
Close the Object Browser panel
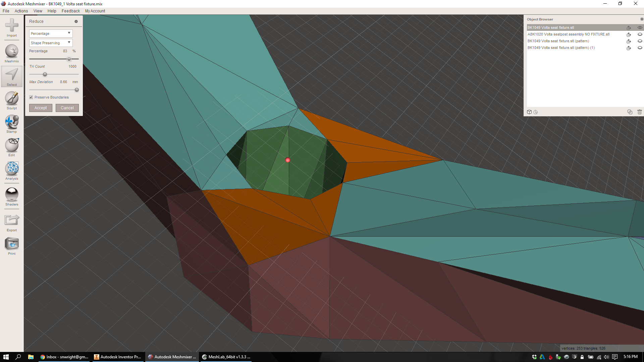click(642, 19)
